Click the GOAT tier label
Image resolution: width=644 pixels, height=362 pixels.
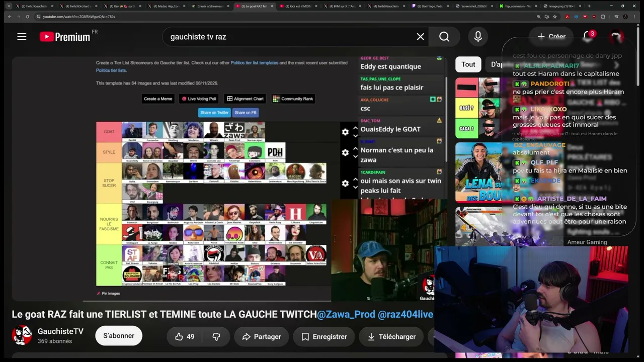point(109,132)
